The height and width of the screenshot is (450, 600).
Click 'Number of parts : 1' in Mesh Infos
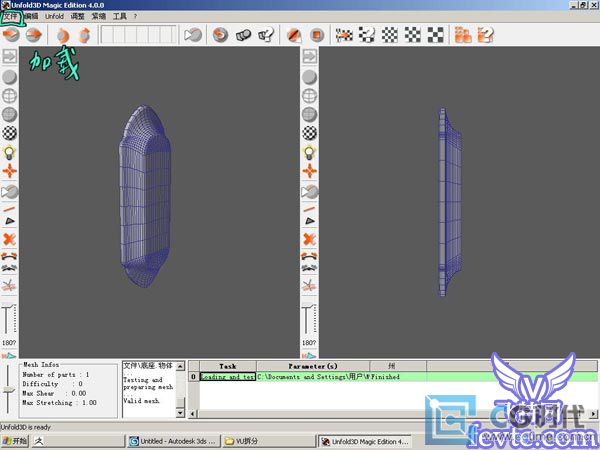[56, 375]
